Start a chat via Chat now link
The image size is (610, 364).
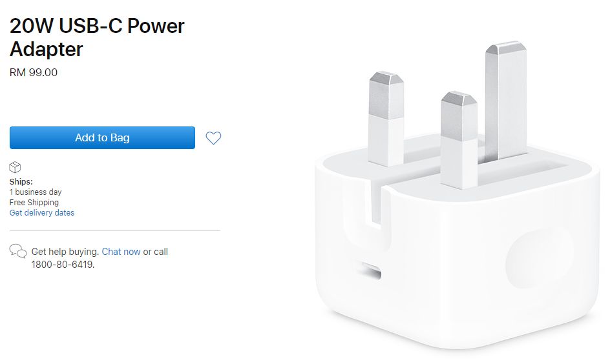[x=121, y=252]
